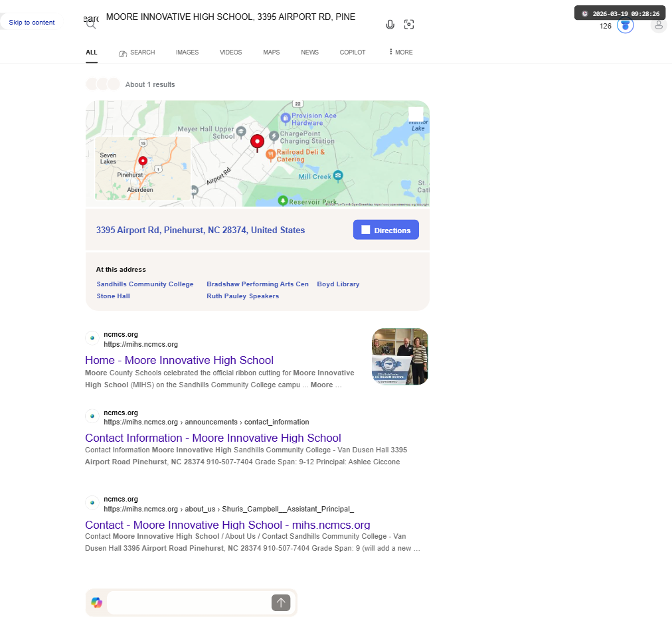Image resolution: width=672 pixels, height=643 pixels.
Task: Open visual search camera icon
Action: (409, 25)
